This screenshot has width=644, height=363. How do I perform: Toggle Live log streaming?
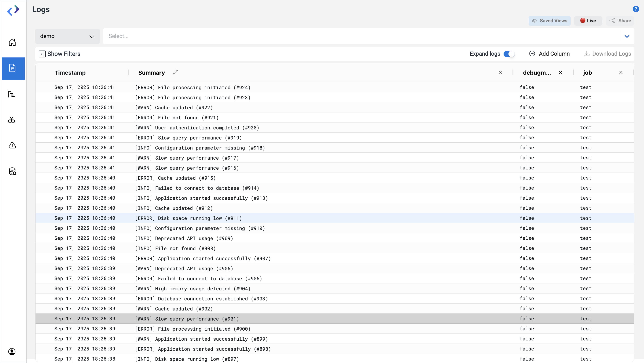pyautogui.click(x=588, y=21)
